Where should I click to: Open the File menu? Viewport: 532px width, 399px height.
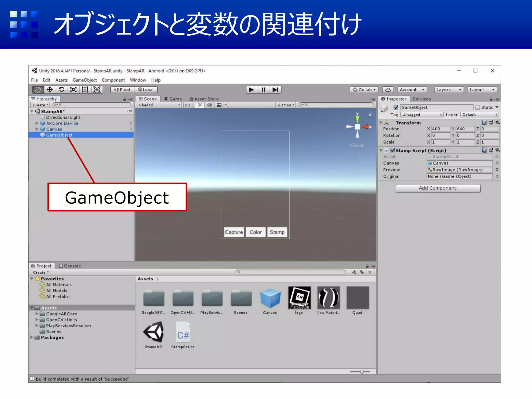point(35,80)
